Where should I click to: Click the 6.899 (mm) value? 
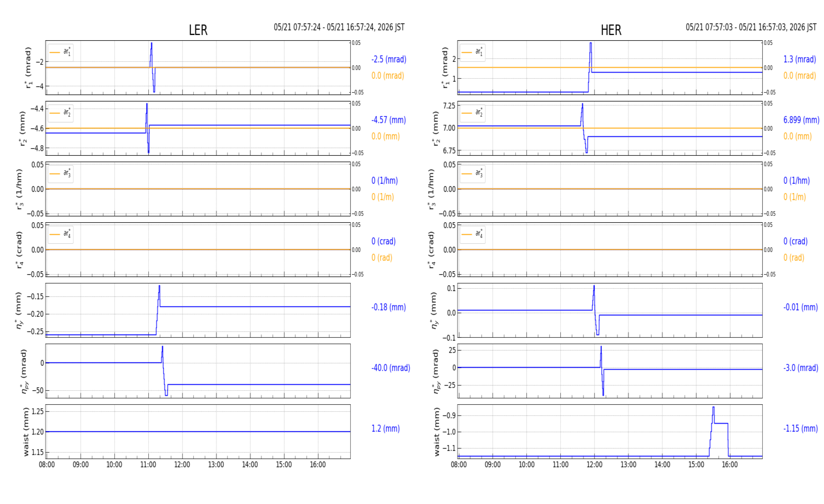click(x=801, y=120)
